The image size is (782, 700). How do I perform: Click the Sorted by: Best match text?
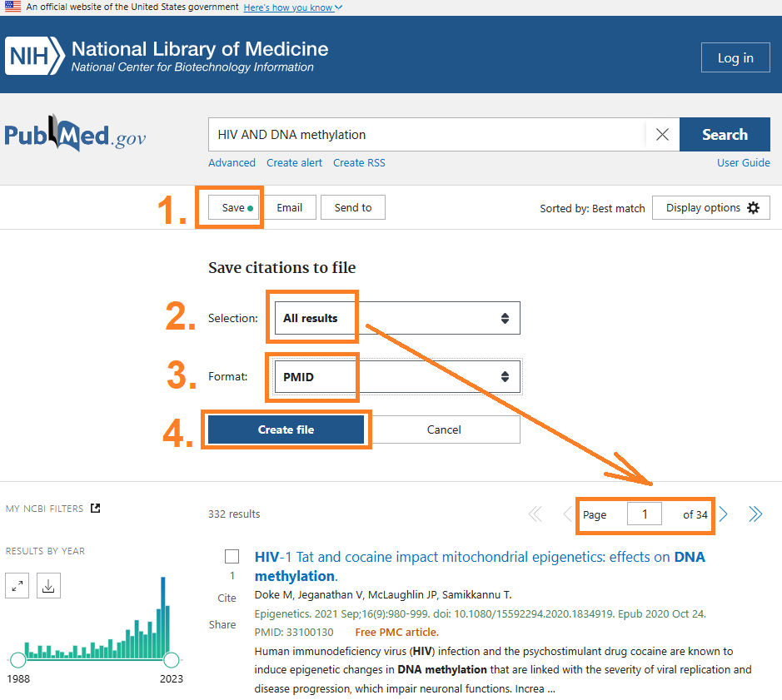[x=592, y=208]
